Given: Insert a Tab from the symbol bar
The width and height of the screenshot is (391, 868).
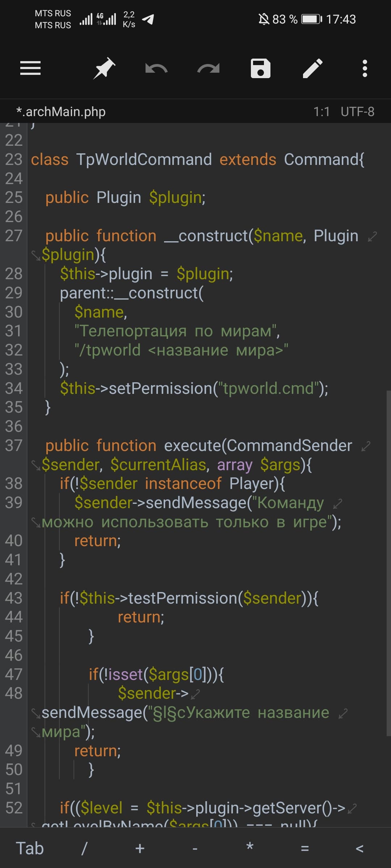Looking at the screenshot, I should coord(30,848).
